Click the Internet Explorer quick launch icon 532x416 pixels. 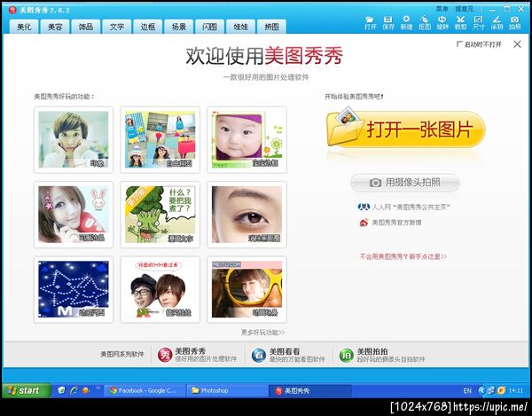point(74,390)
